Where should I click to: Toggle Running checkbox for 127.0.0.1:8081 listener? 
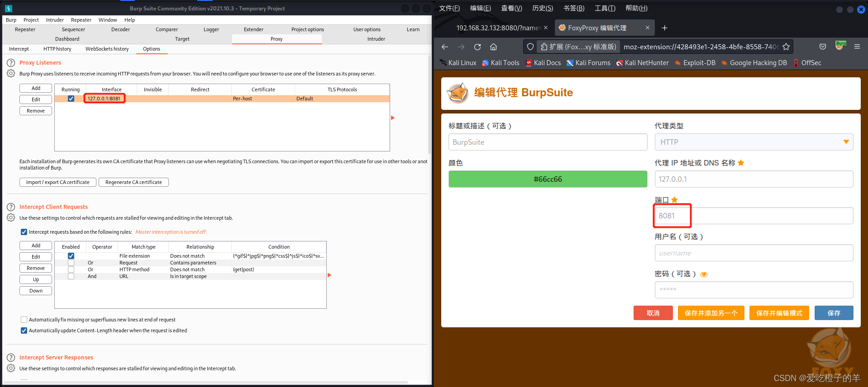click(x=71, y=99)
